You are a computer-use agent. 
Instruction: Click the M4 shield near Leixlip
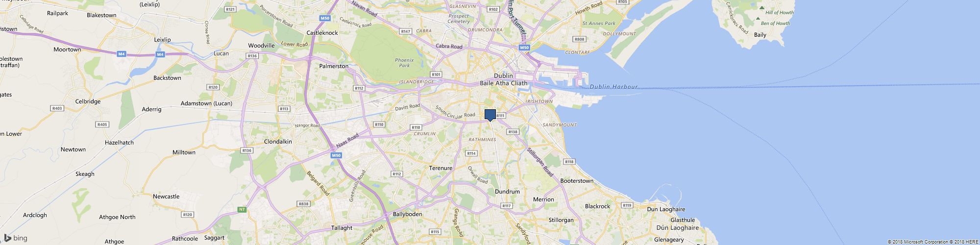(x=160, y=54)
